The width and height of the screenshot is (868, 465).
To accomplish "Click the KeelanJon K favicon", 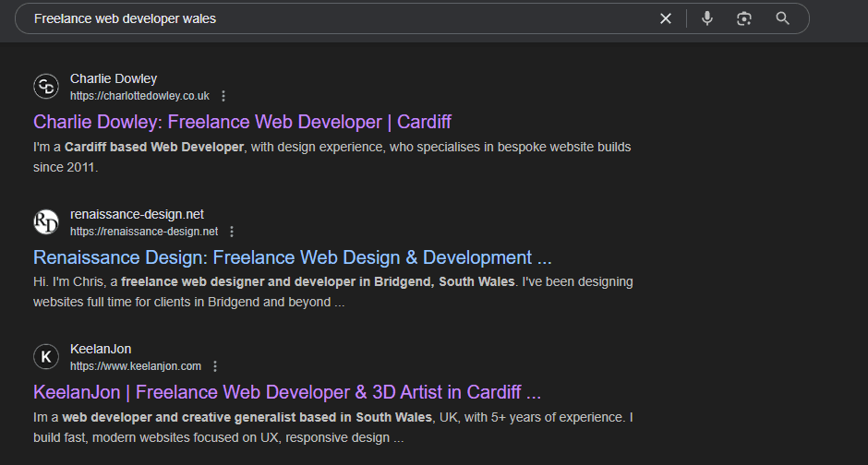I will pyautogui.click(x=46, y=357).
